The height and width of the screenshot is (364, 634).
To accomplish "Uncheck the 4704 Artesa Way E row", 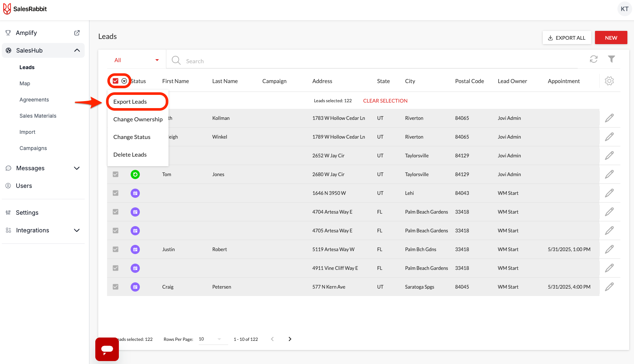I will pyautogui.click(x=116, y=212).
